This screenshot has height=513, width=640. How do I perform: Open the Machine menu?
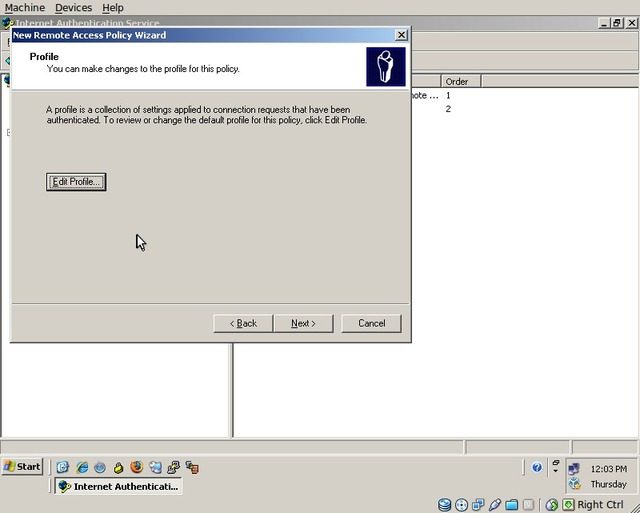point(25,7)
